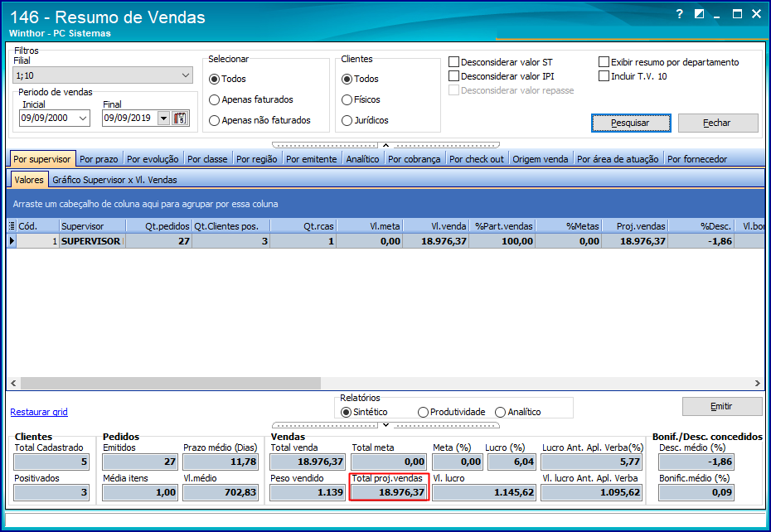Click the Peso vendido field 1.139
This screenshot has width=771, height=532.
click(308, 492)
